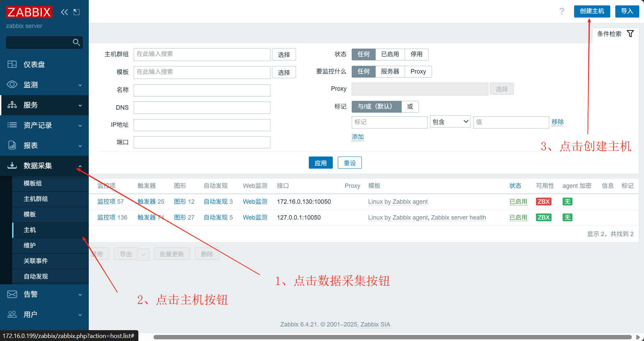Screen dimensions: 644x341
Task: Click red ZBX availability badge for 172.16.0.130
Action: (543, 201)
